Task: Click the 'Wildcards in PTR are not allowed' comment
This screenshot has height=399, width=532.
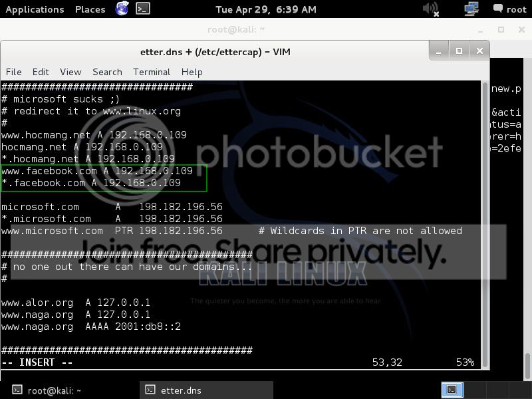Action: pyautogui.click(x=360, y=231)
